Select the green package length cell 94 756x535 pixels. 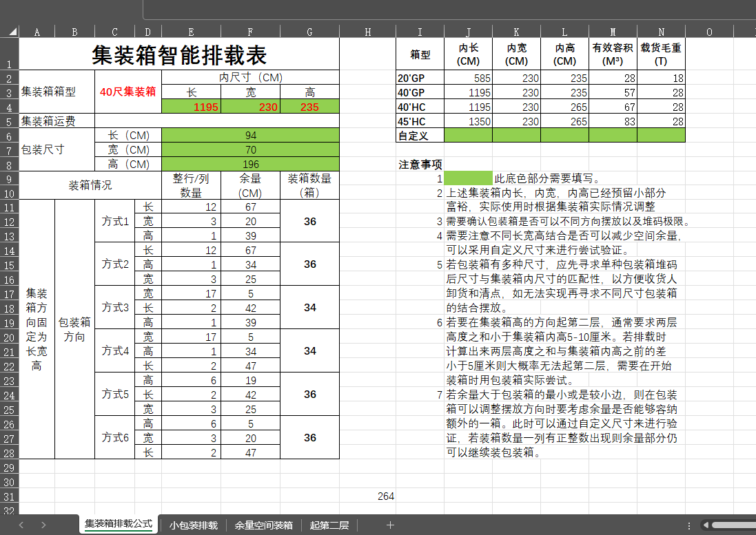coord(250,136)
